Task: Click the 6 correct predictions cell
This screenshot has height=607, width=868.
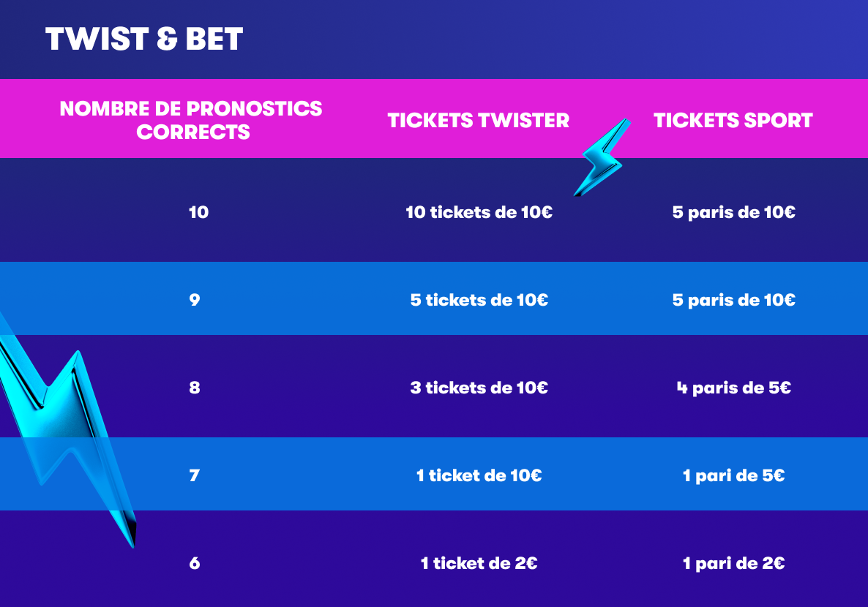Action: tap(195, 563)
